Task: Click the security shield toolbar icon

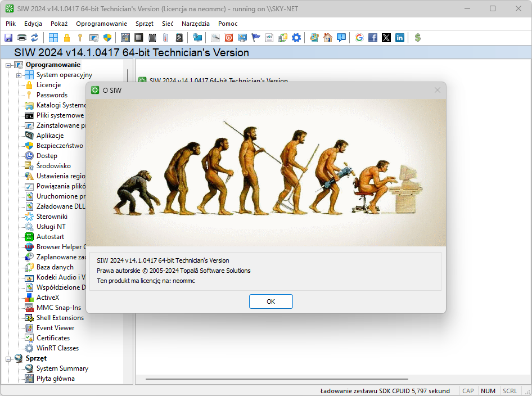Action: [107, 38]
